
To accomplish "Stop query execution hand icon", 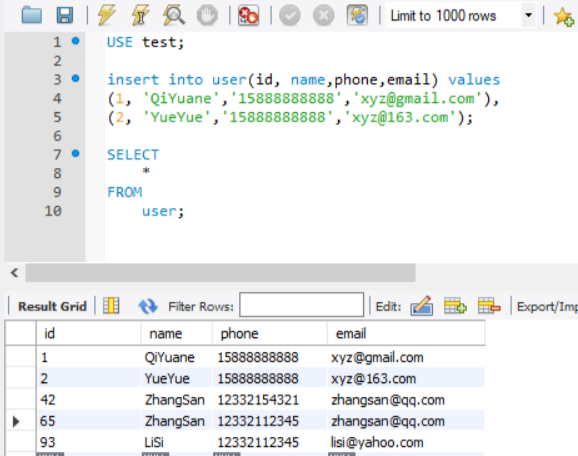I will point(207,15).
